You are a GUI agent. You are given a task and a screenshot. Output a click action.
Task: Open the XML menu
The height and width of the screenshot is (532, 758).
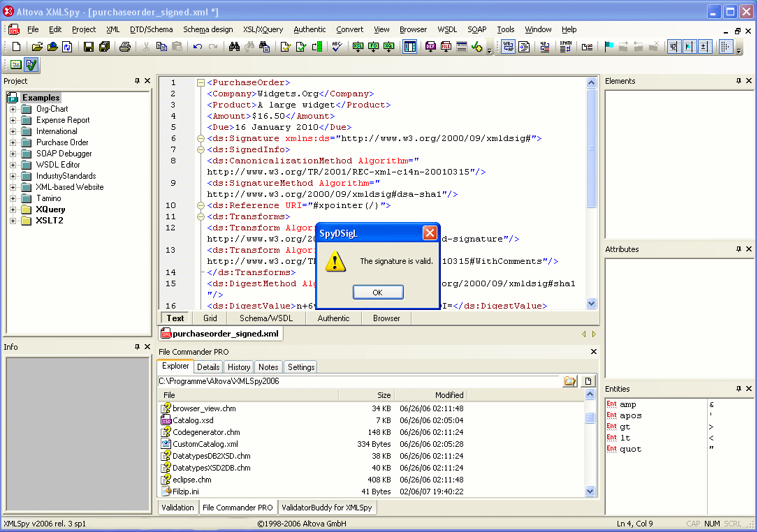click(112, 29)
